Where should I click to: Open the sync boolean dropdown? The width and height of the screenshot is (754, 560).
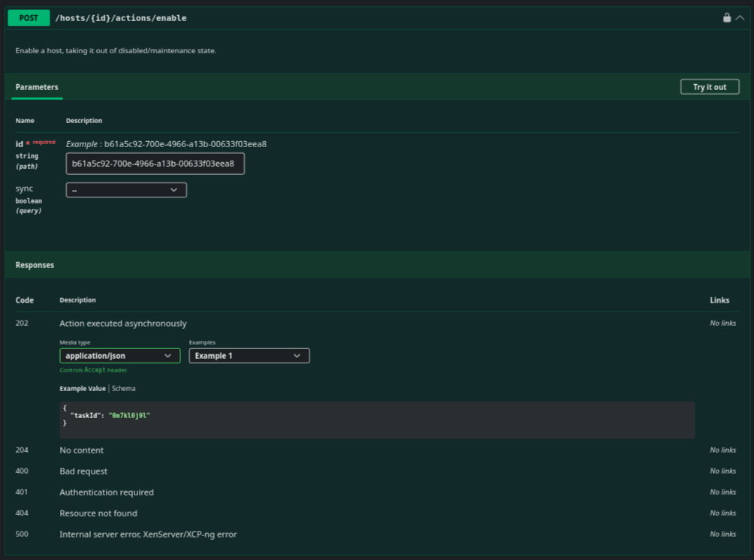(x=126, y=191)
